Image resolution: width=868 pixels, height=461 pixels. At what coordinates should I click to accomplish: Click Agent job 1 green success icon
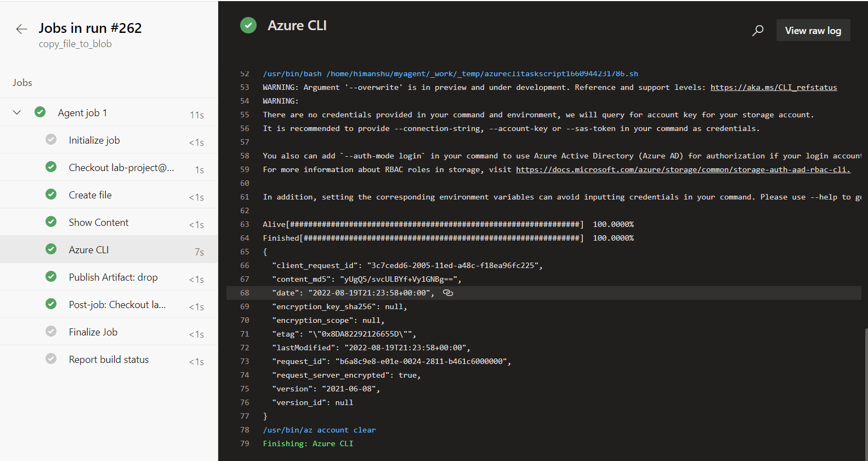pyautogui.click(x=40, y=112)
